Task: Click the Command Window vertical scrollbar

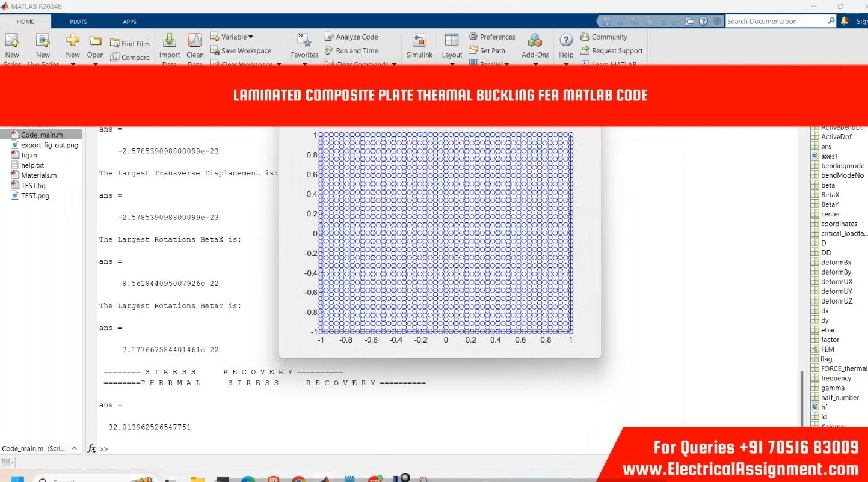Action: coord(801,397)
